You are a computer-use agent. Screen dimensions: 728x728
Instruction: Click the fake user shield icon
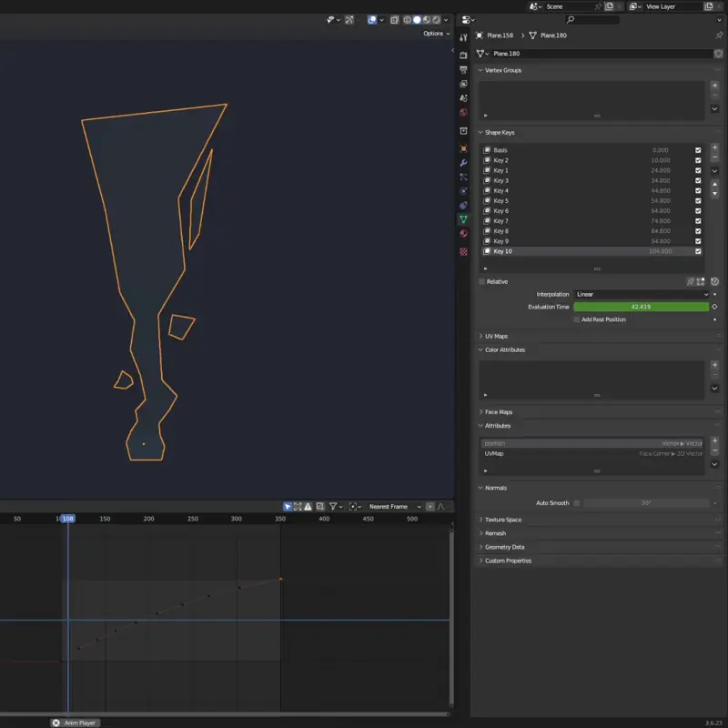(x=718, y=54)
